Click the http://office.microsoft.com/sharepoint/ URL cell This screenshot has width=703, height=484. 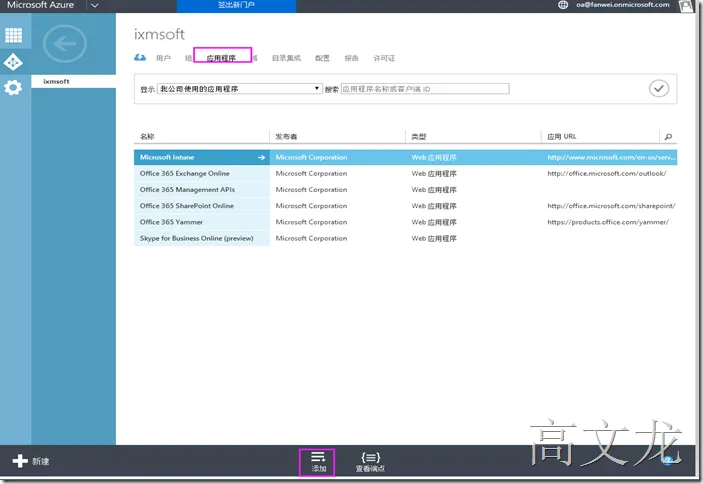[x=611, y=206]
